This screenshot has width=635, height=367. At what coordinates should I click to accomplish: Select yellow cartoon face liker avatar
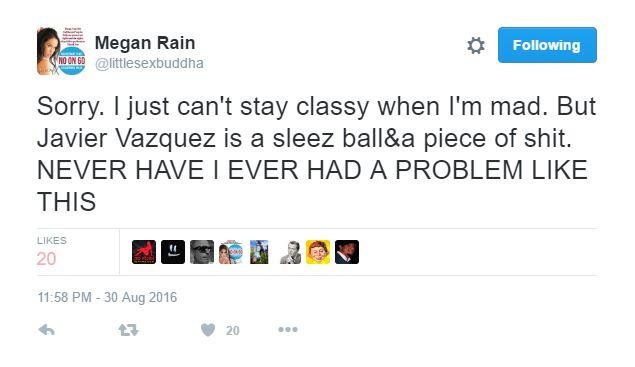coord(318,252)
